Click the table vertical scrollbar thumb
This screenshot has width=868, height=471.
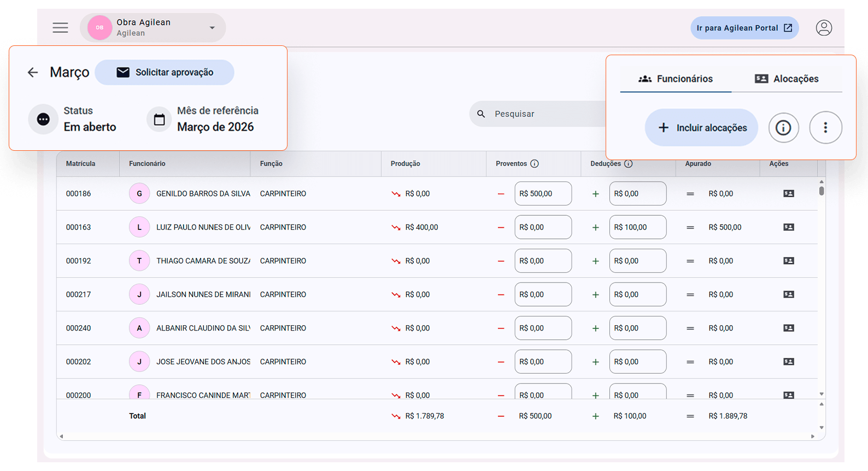pyautogui.click(x=821, y=191)
